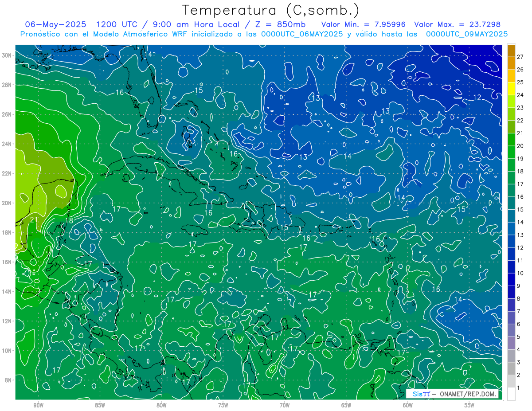Click the "26N" latitude label
The width and height of the screenshot is (532, 411).
(7, 114)
